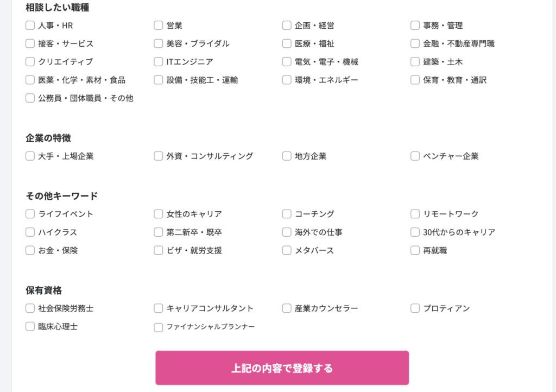
Task: Select the 営業 job type checkbox
Action: (x=159, y=26)
